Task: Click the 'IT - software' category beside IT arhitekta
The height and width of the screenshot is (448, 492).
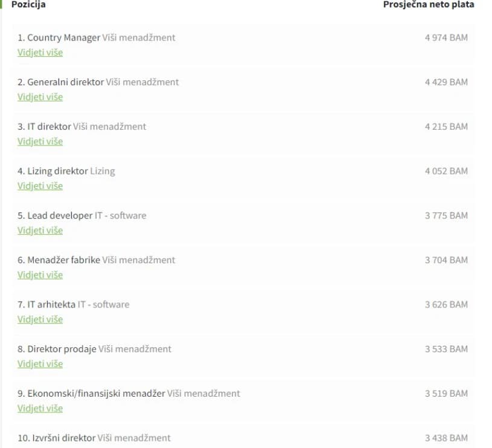Action: (x=104, y=305)
